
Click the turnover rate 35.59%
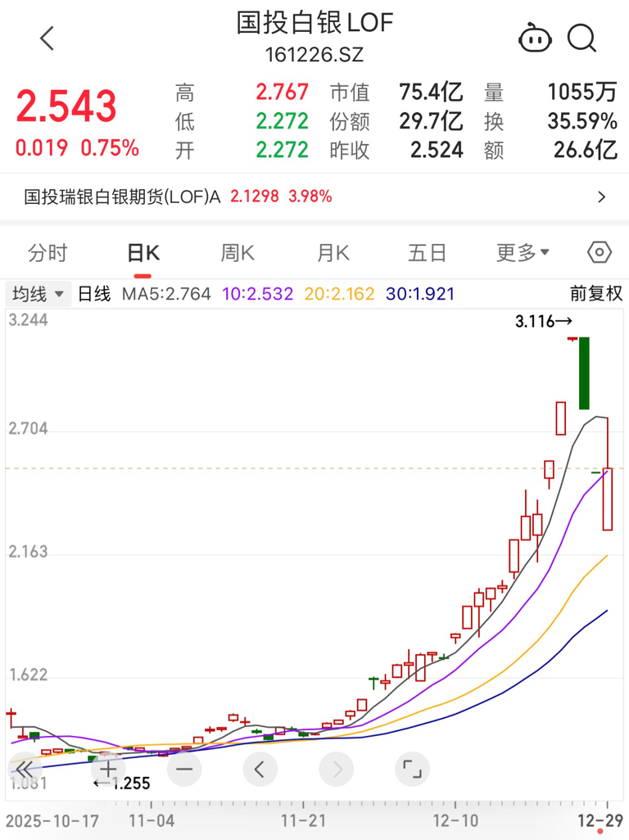pos(581,121)
